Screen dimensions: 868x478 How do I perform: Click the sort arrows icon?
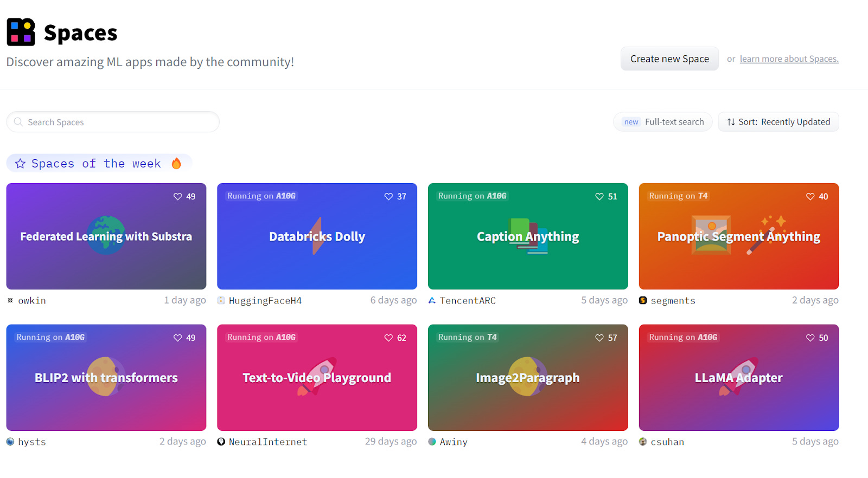[731, 122]
